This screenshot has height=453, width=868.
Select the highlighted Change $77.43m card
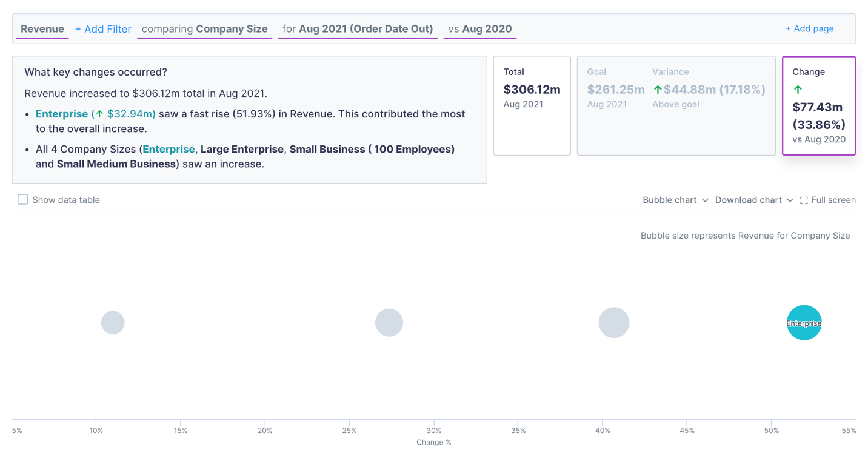click(818, 106)
